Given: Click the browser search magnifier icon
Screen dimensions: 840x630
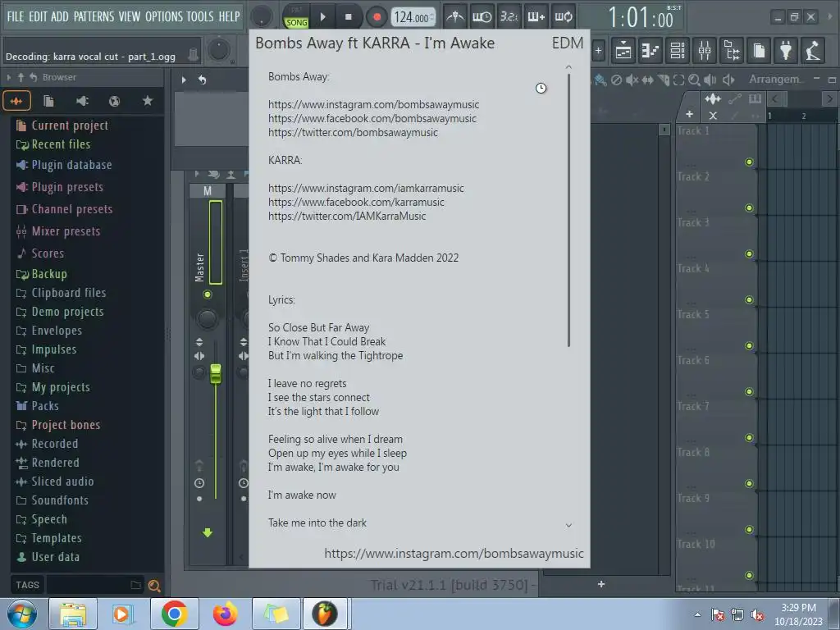Looking at the screenshot, I should 154,586.
